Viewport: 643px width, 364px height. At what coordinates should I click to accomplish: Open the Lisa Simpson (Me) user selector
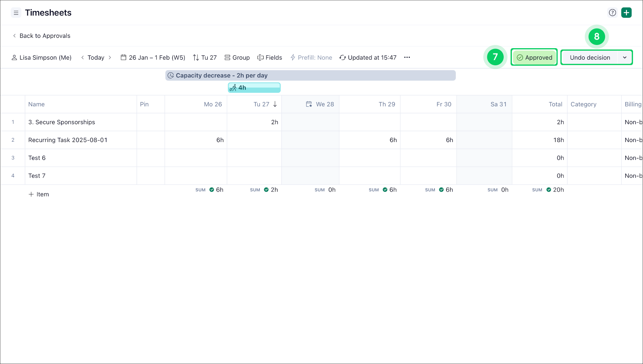pos(41,57)
